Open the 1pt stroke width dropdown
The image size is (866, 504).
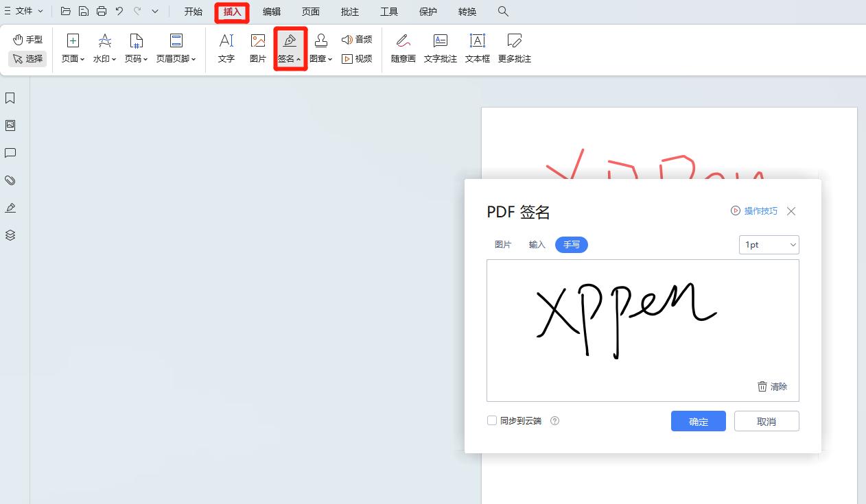[x=769, y=245]
